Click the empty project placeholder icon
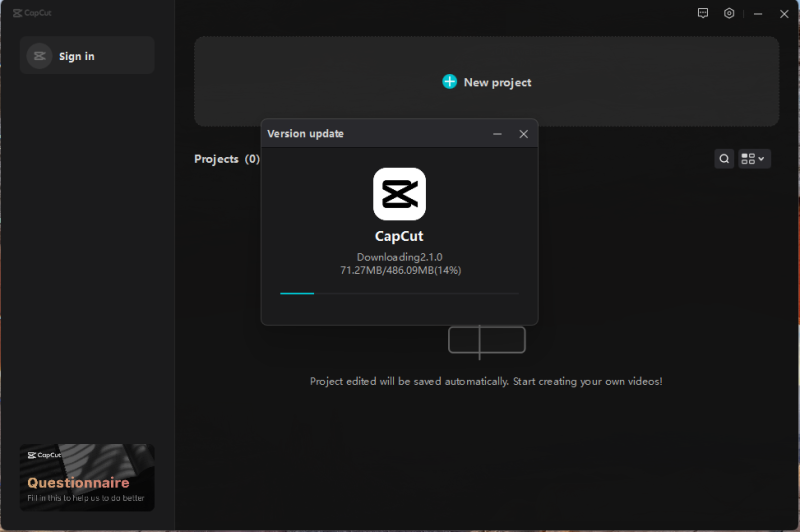Image resolution: width=800 pixels, height=532 pixels. click(x=486, y=341)
